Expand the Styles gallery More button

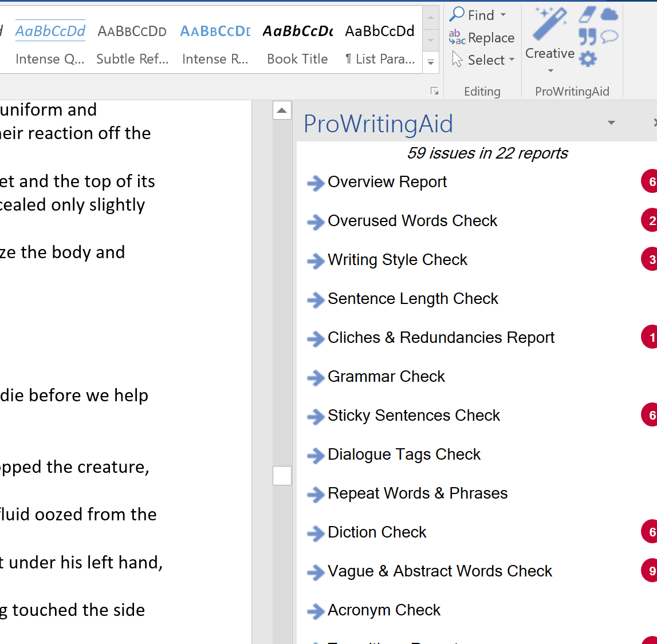click(430, 62)
